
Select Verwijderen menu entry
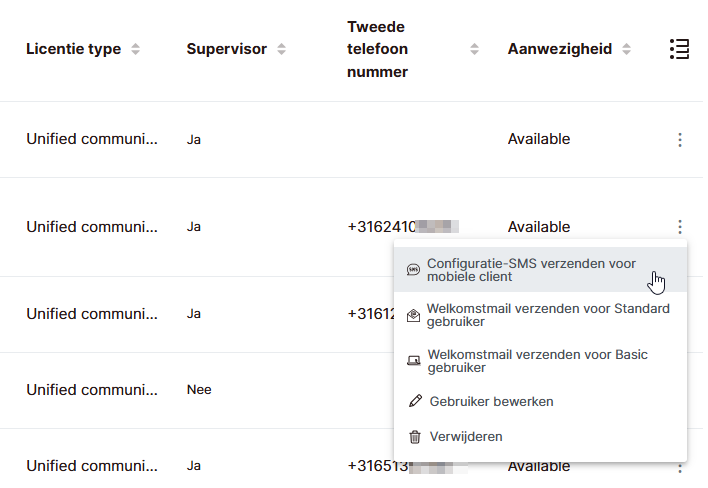[x=465, y=437]
